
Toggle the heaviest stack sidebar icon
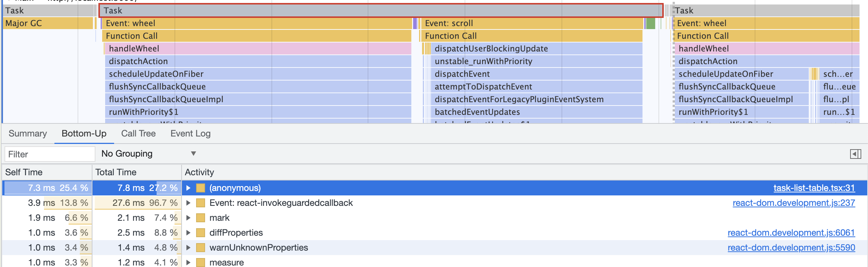pos(855,154)
